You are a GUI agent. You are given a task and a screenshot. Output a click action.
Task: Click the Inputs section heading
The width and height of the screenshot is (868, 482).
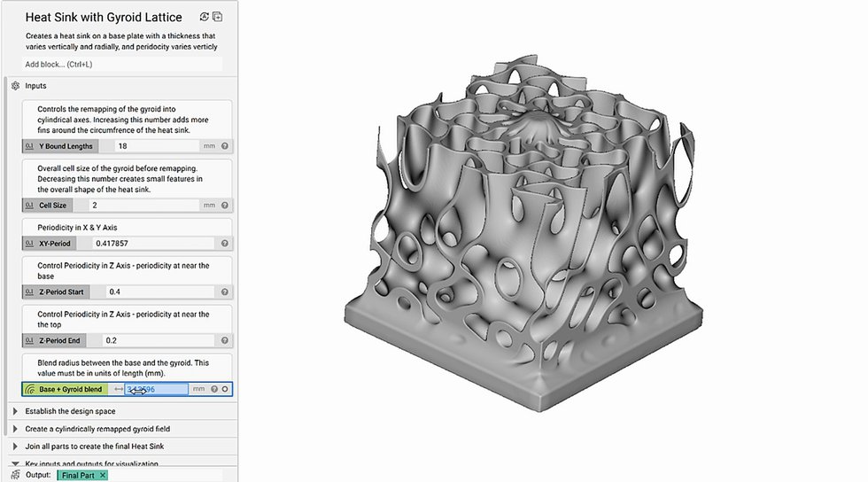click(x=35, y=86)
